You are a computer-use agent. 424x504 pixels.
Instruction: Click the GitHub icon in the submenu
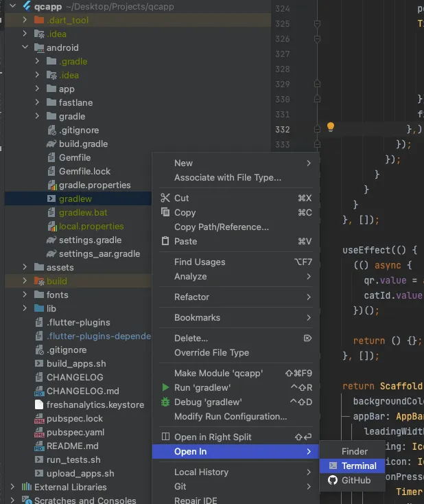pyautogui.click(x=333, y=480)
